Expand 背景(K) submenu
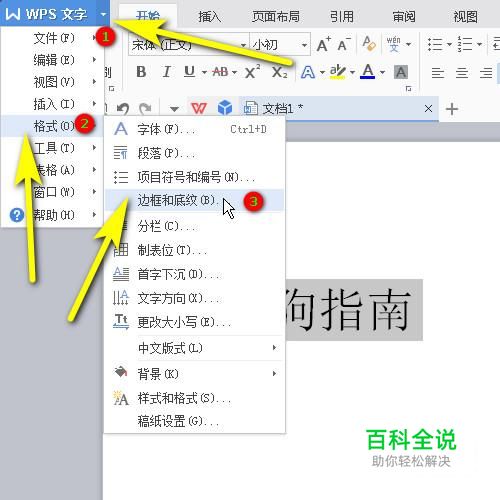Screen dimensions: 500x500 point(195,374)
